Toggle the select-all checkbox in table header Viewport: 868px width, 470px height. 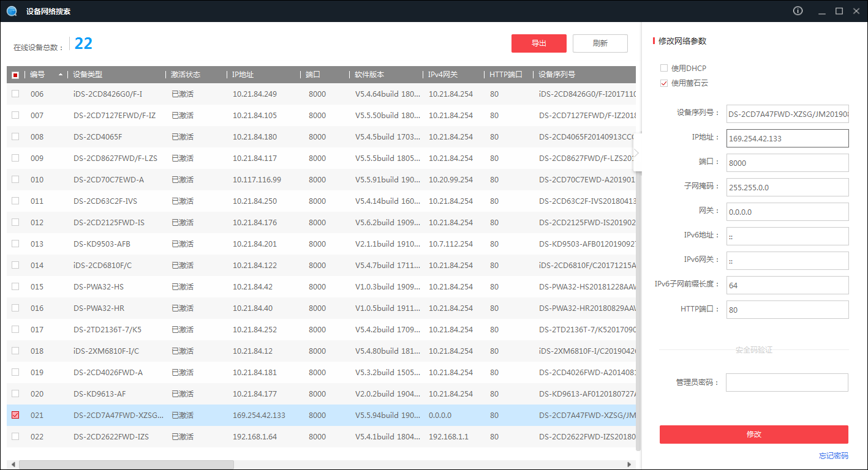(15, 75)
